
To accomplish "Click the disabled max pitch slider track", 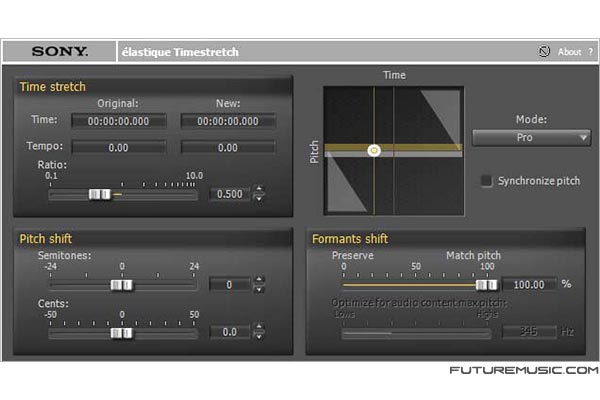I will (416, 334).
